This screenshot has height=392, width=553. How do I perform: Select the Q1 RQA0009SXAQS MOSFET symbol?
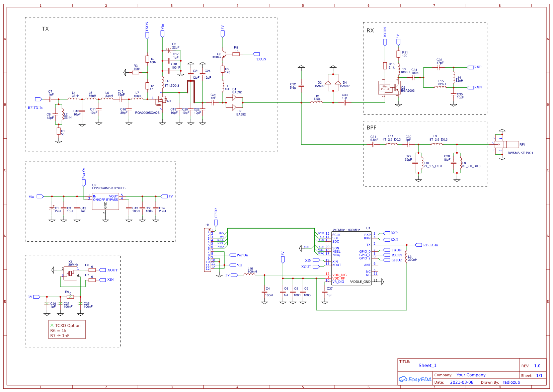[162, 100]
